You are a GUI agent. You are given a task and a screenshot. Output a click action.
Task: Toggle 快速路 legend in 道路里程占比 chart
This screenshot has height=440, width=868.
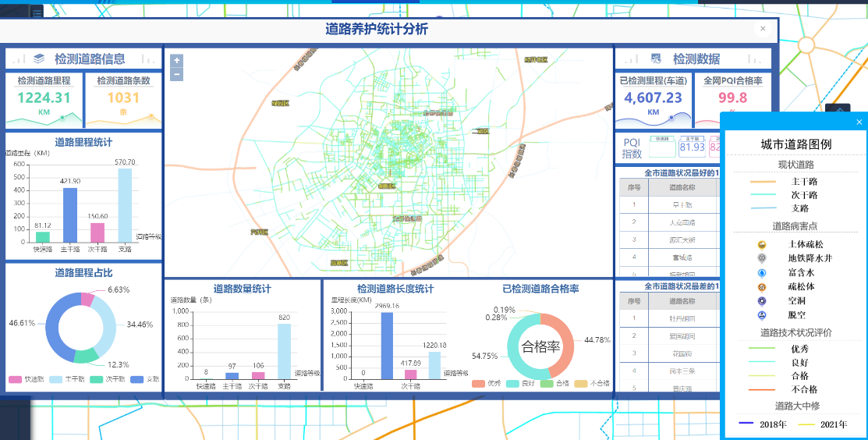(x=16, y=379)
